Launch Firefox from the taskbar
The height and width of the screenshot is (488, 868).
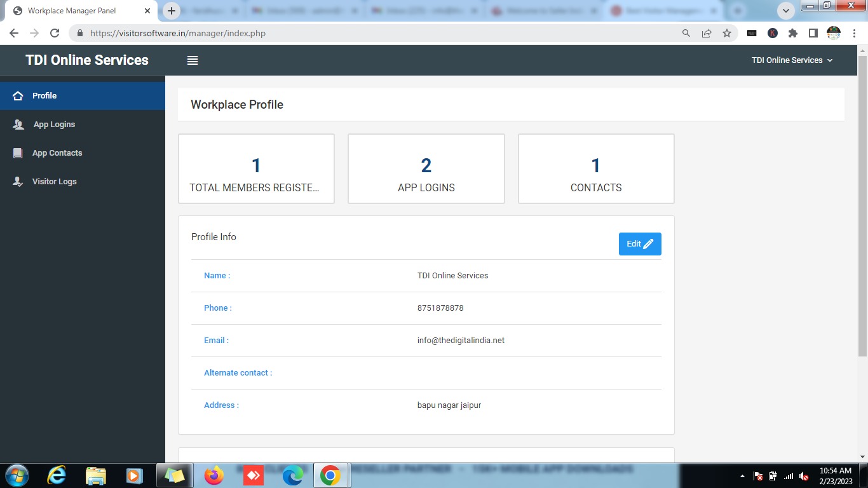(214, 475)
